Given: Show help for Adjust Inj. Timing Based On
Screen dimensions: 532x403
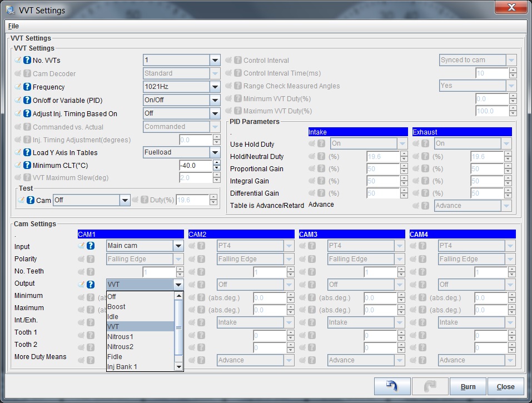Looking at the screenshot, I should pos(27,113).
